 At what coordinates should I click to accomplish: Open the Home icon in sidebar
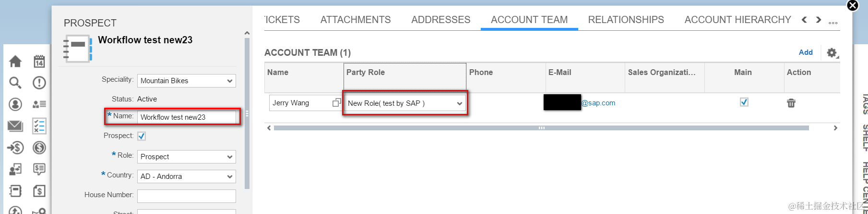[15, 61]
